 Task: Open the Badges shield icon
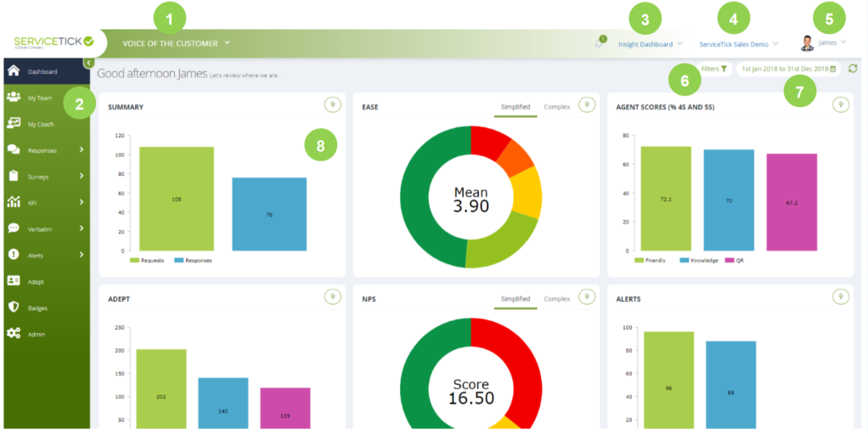(14, 308)
